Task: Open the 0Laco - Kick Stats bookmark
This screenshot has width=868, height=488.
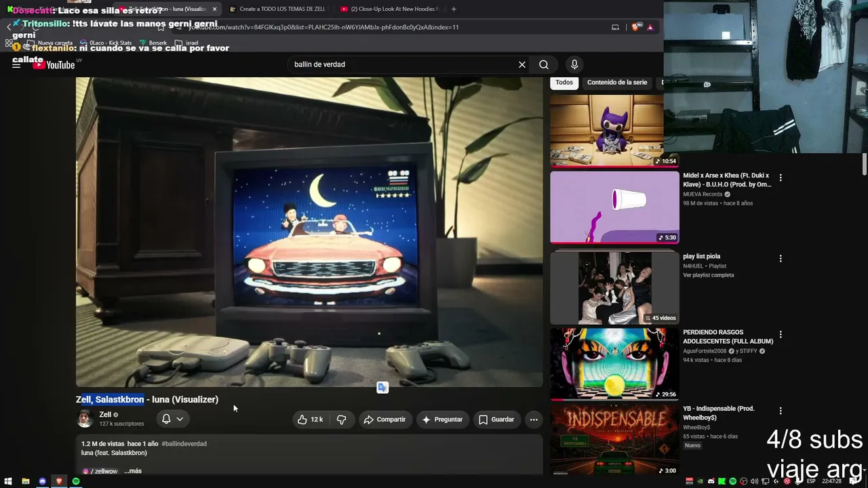Action: click(105, 43)
